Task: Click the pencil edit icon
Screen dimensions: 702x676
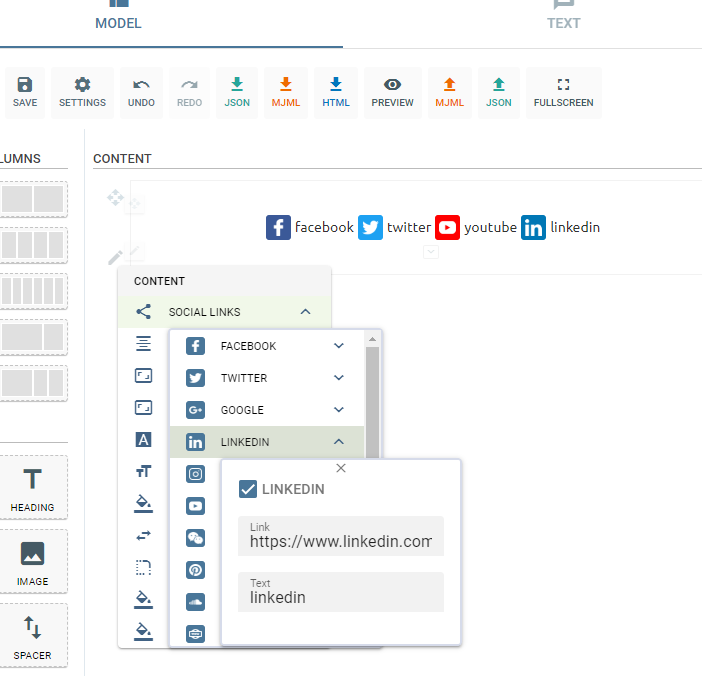Action: pos(116,257)
